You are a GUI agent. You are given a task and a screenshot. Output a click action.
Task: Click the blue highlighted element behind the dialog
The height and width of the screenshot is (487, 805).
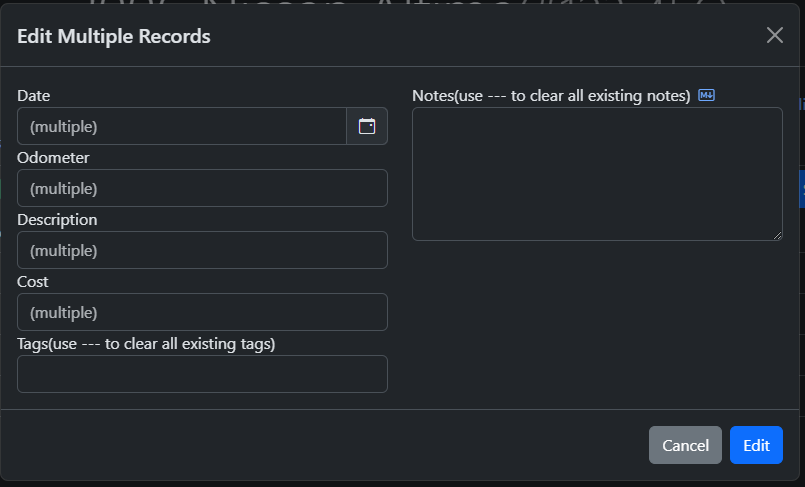[802, 188]
